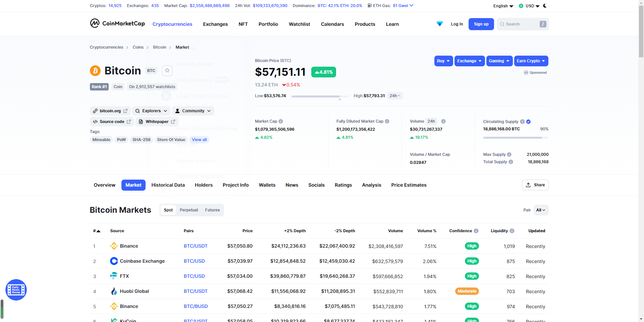Open Daily News Recap widget

16,289
